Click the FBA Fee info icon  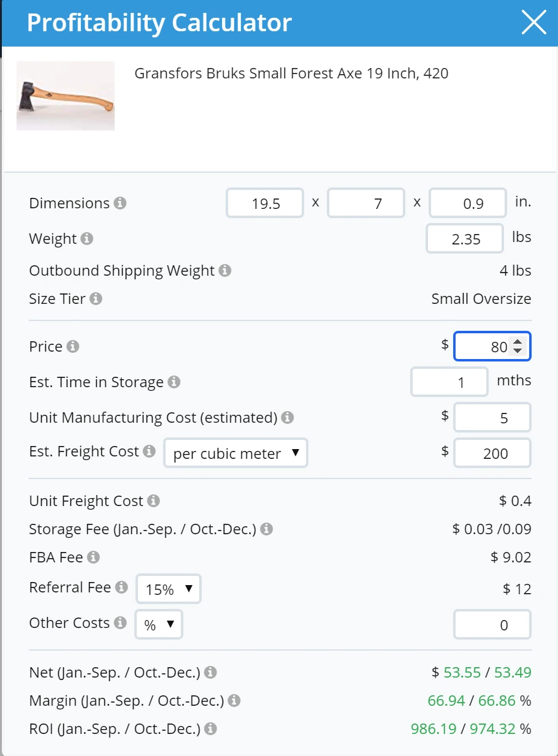click(x=93, y=558)
